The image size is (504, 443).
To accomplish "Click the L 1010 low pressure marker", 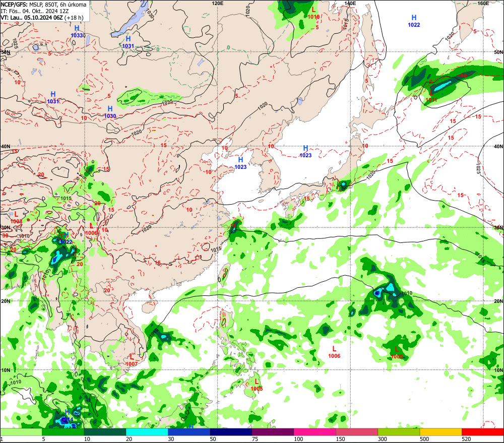I will tap(313, 13).
